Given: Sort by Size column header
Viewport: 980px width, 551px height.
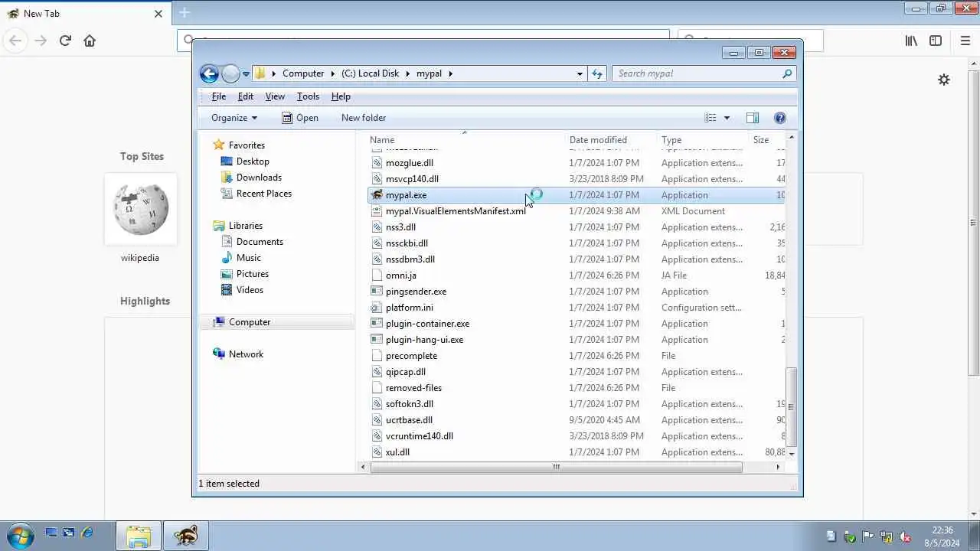Looking at the screenshot, I should tap(761, 140).
